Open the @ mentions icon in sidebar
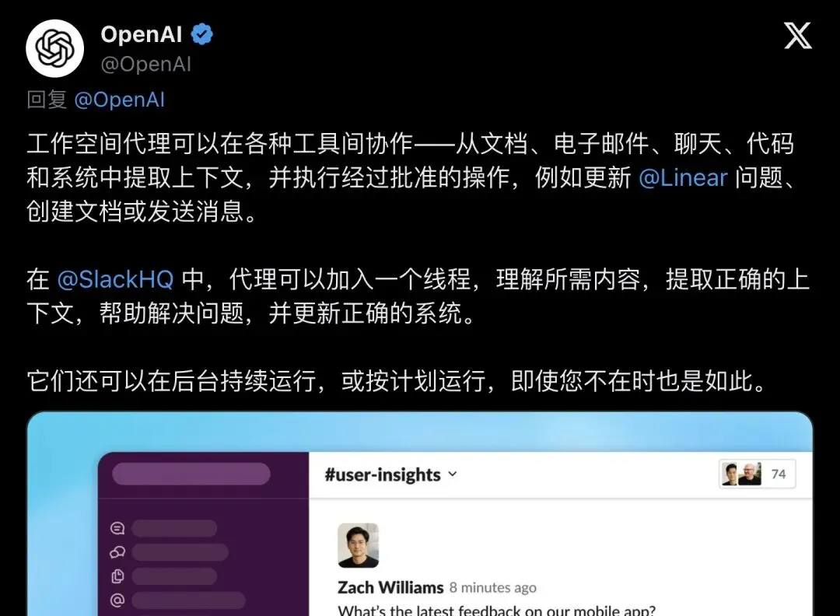 point(117,600)
